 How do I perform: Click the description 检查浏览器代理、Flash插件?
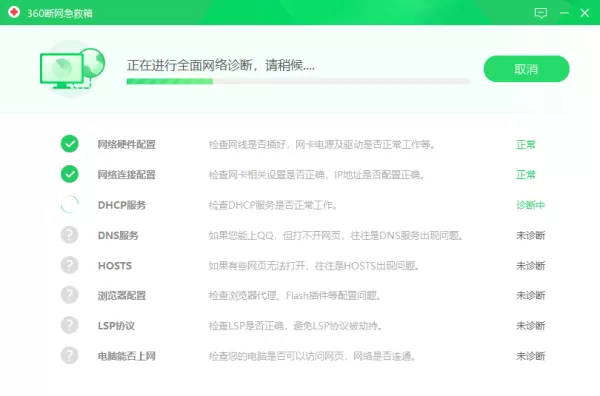pyautogui.click(x=295, y=296)
